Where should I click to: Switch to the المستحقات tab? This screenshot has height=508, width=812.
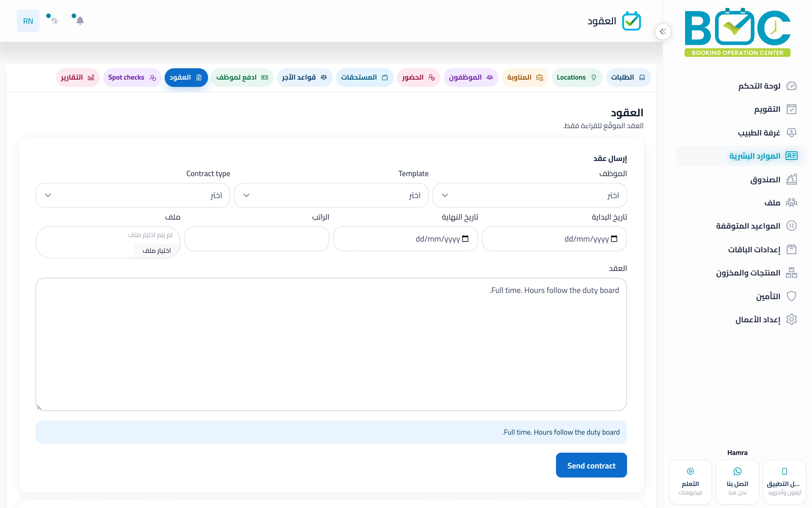tap(364, 78)
